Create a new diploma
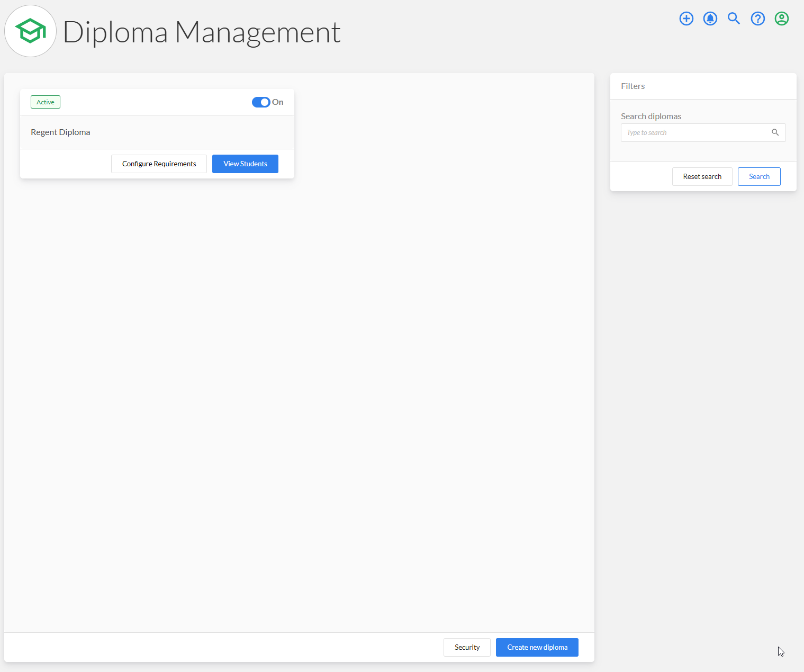The width and height of the screenshot is (804, 672). point(537,647)
